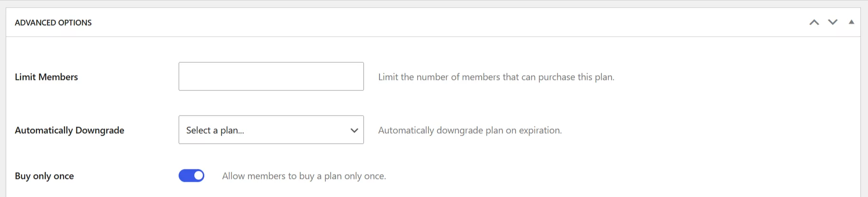
Task: Click the "Buy only once" label
Action: click(x=44, y=176)
